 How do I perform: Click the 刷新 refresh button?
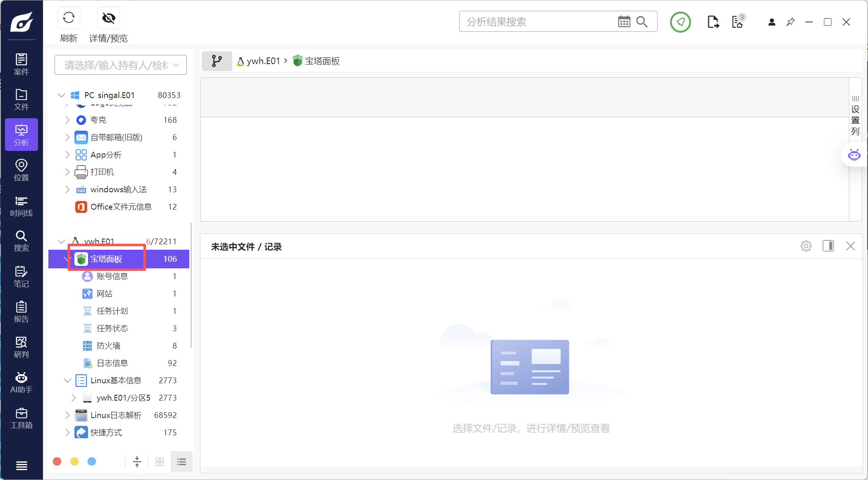click(69, 25)
